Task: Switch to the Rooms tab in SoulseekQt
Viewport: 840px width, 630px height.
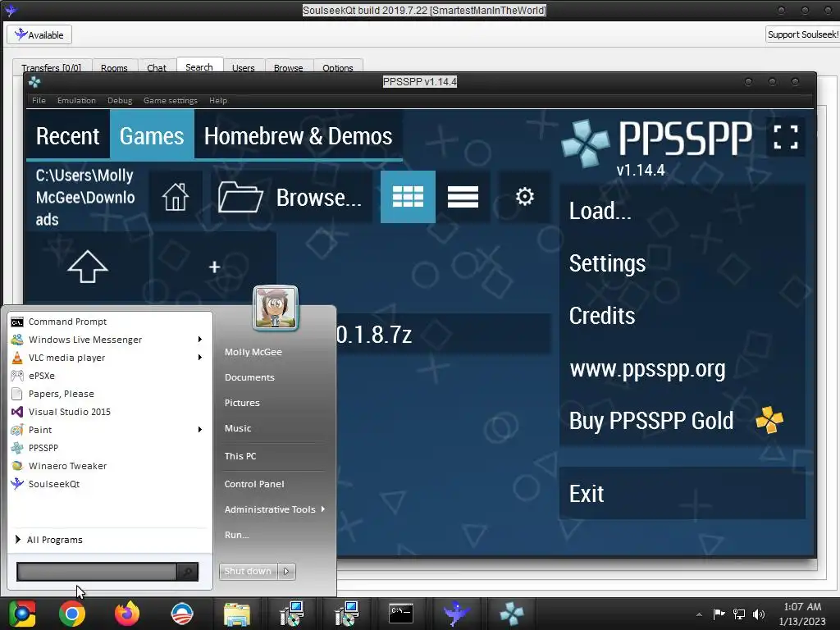Action: click(x=114, y=67)
